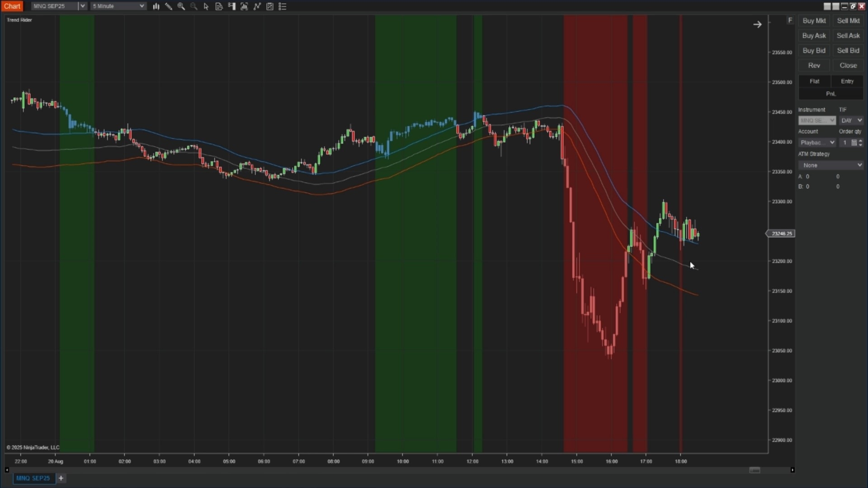Toggle the Chart Trader panel icon

(231, 6)
